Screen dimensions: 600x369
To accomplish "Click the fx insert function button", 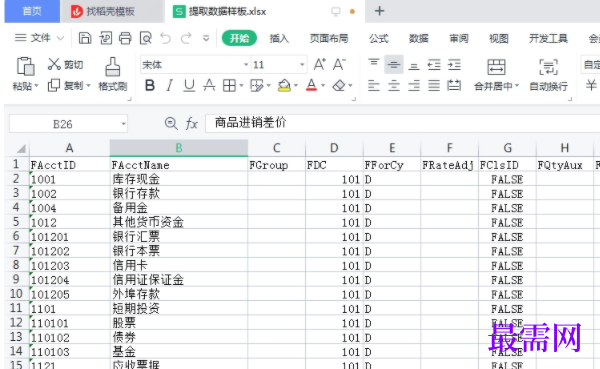I will (x=191, y=124).
